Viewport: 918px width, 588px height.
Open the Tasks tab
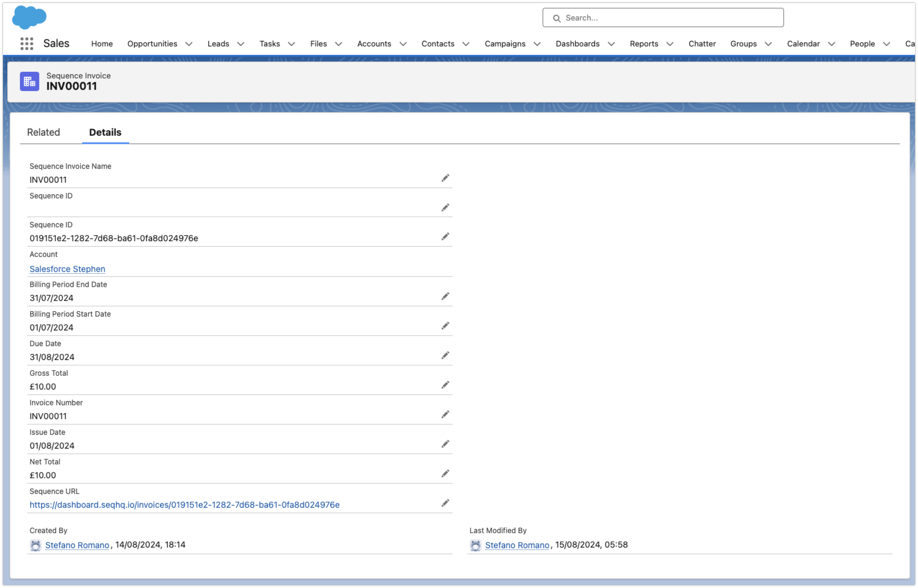[x=270, y=43]
